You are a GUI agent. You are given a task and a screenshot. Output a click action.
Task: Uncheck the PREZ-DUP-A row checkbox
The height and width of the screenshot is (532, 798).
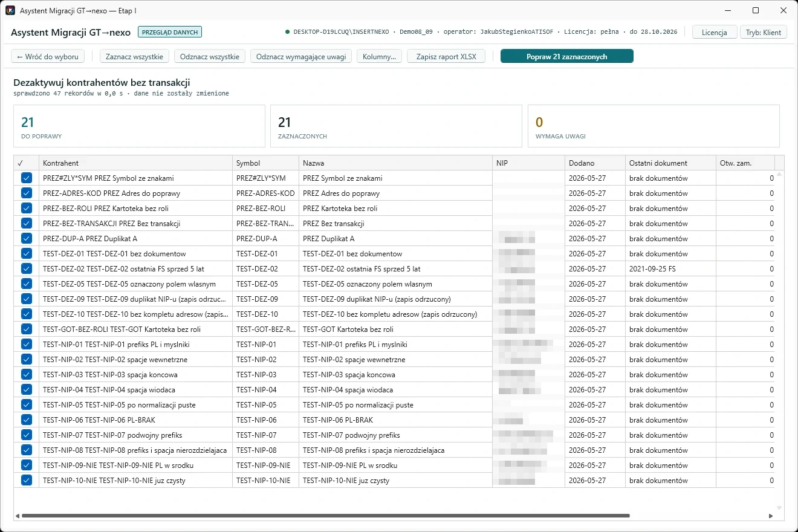pyautogui.click(x=27, y=238)
